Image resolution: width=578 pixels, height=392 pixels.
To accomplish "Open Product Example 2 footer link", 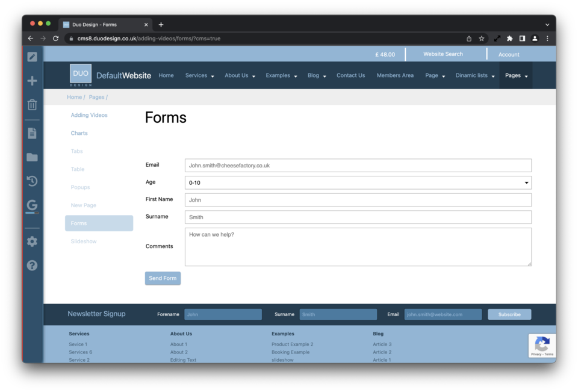I will [x=293, y=344].
